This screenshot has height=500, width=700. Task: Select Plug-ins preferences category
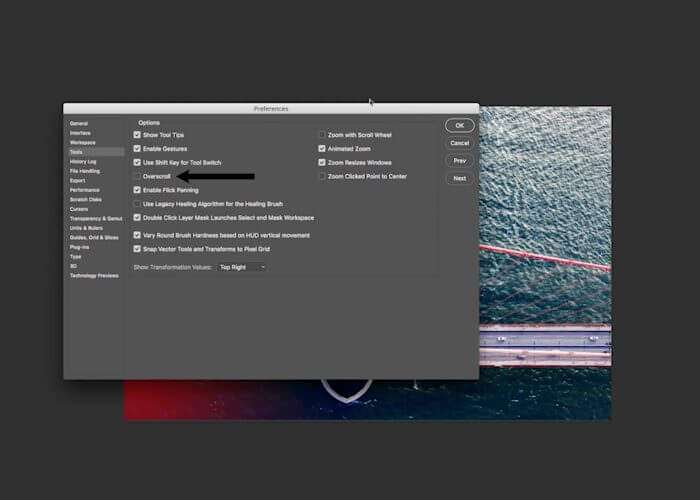[x=79, y=247]
